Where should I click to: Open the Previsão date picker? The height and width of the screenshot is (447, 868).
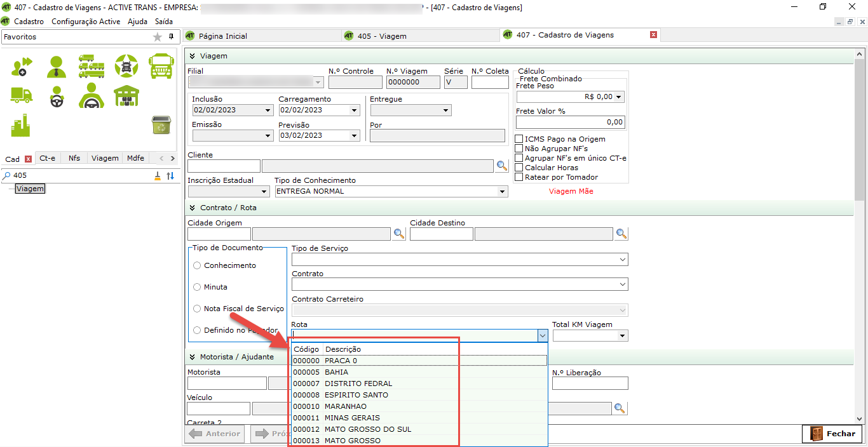coord(355,135)
